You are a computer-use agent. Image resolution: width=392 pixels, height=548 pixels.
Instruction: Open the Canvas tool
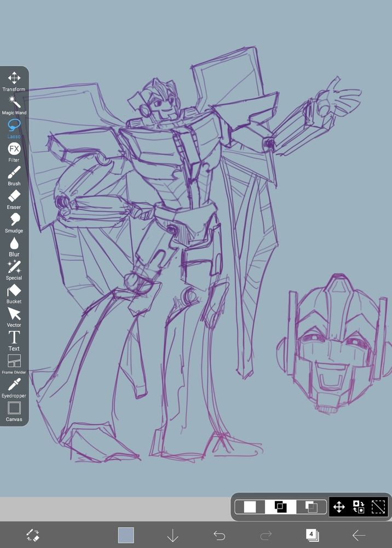point(14,412)
